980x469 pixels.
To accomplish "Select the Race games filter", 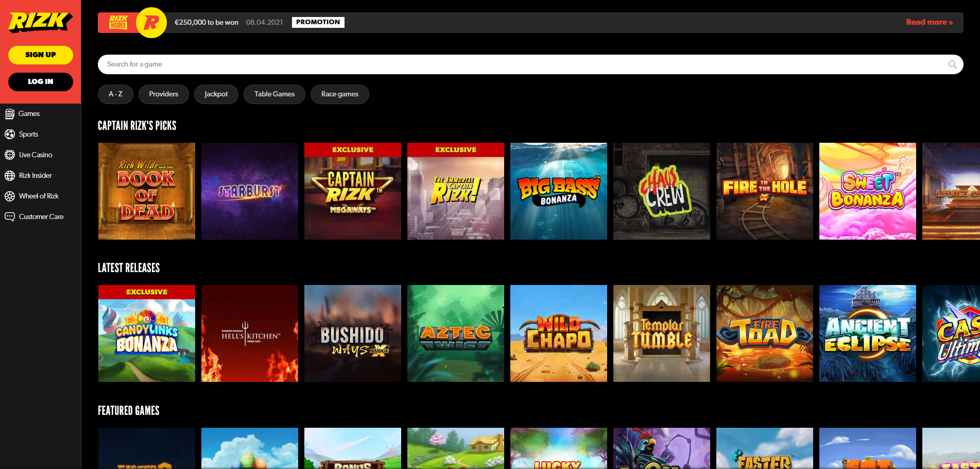I will tap(340, 94).
